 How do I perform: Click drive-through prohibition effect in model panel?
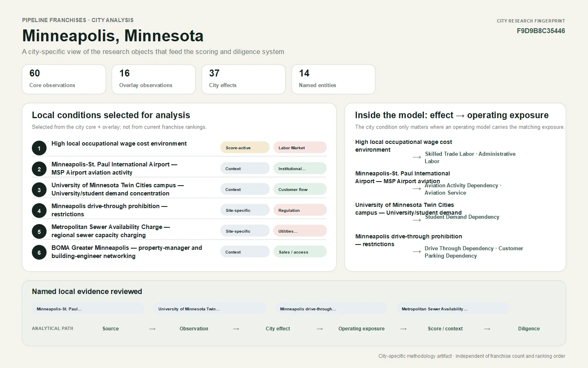(x=409, y=240)
